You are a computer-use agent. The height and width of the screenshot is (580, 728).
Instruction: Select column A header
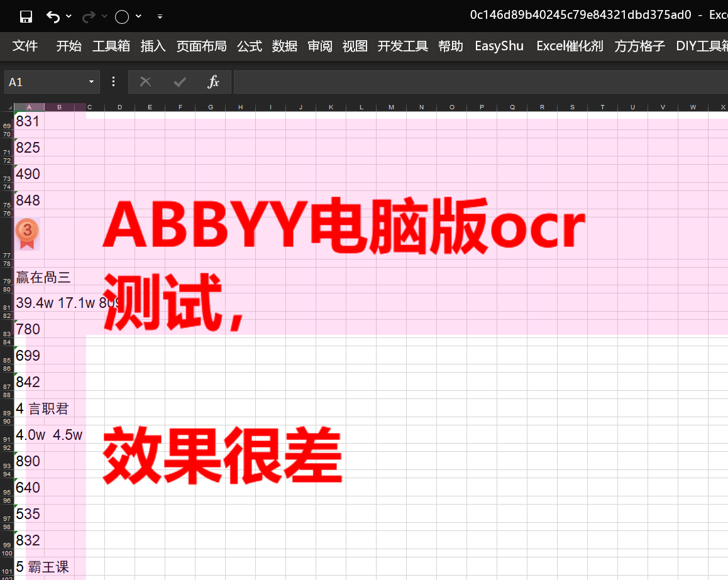(x=30, y=107)
